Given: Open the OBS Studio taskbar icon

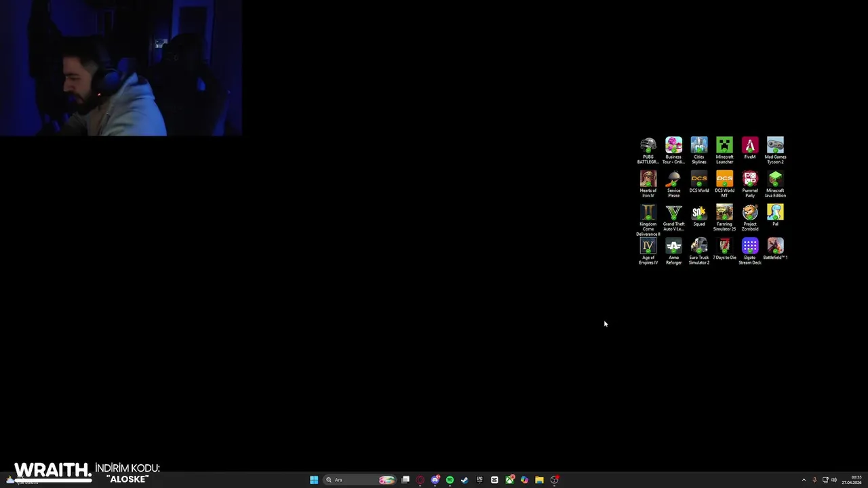Looking at the screenshot, I should (x=554, y=480).
